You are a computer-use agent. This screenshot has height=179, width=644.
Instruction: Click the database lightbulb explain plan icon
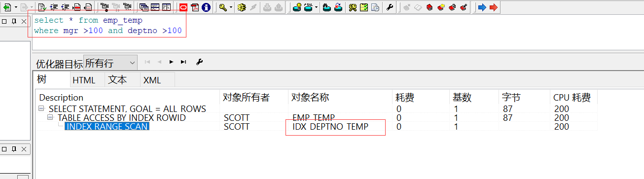click(297, 7)
